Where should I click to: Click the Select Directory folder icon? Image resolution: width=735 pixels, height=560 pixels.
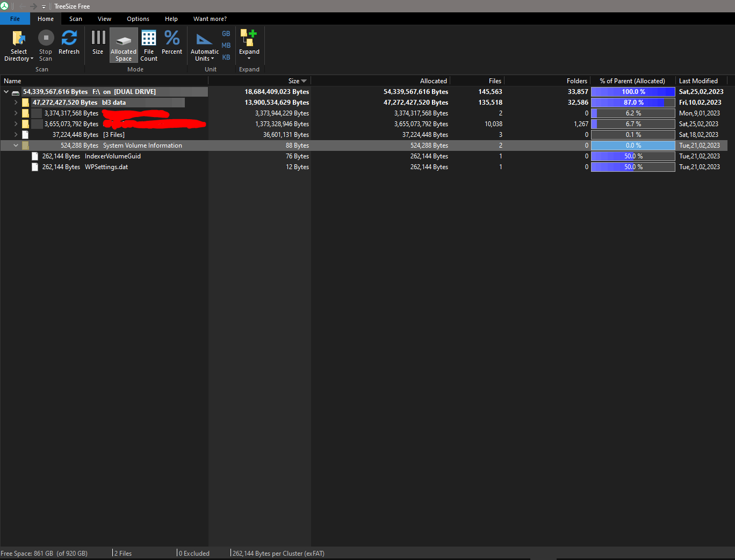tap(19, 38)
